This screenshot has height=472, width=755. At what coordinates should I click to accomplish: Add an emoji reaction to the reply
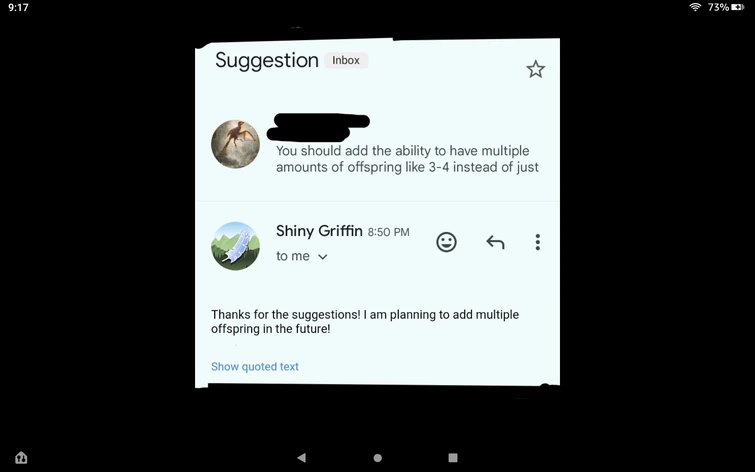[446, 242]
